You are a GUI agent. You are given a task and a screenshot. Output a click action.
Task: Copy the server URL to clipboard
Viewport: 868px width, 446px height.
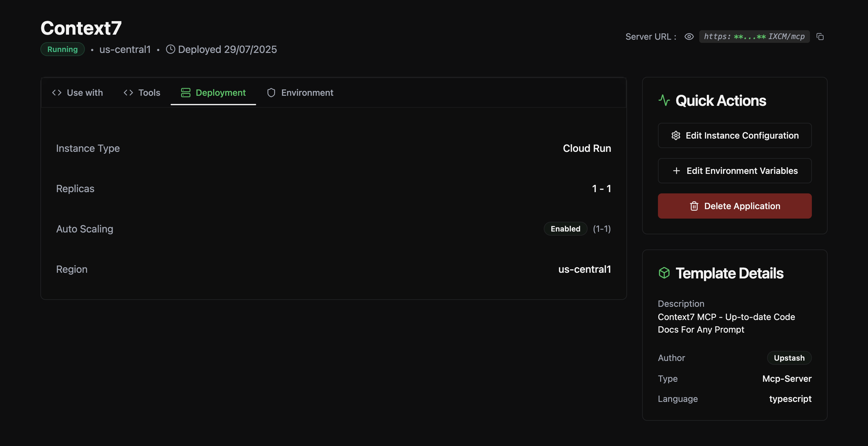click(x=820, y=36)
